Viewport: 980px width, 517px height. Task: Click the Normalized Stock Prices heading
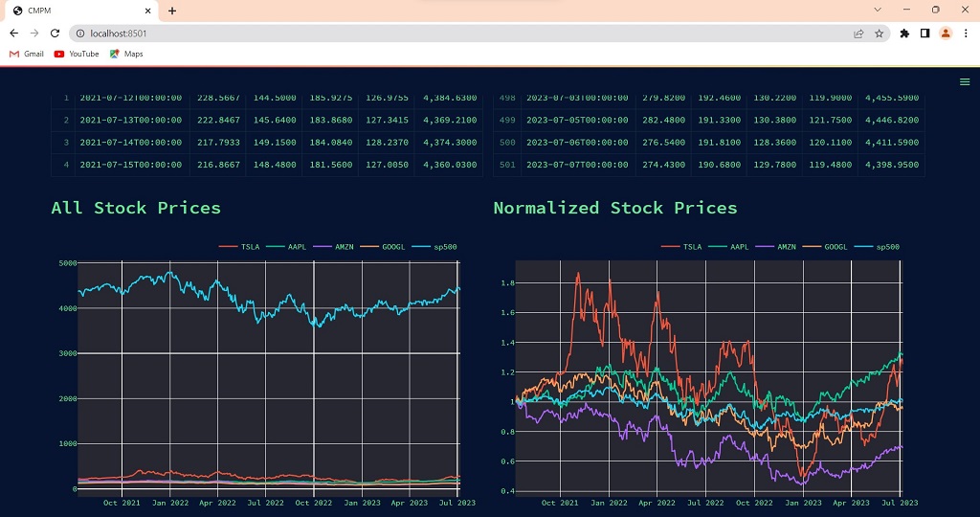tap(615, 208)
